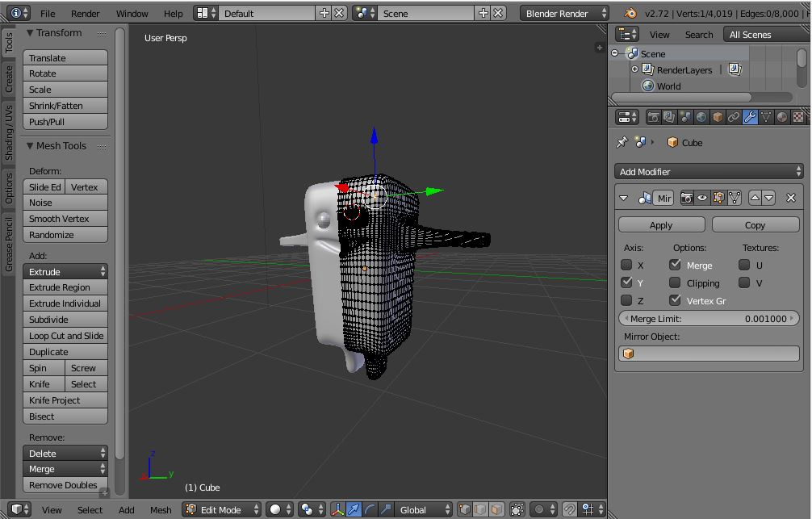Enable the V textures checkbox
Viewport: 812px width, 519px height.
tap(744, 283)
